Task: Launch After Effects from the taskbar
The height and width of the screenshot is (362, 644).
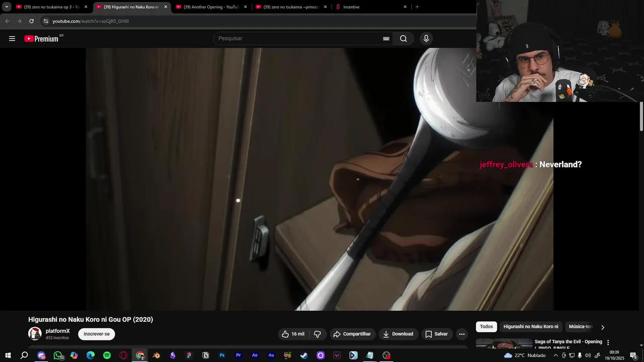Action: [255, 355]
